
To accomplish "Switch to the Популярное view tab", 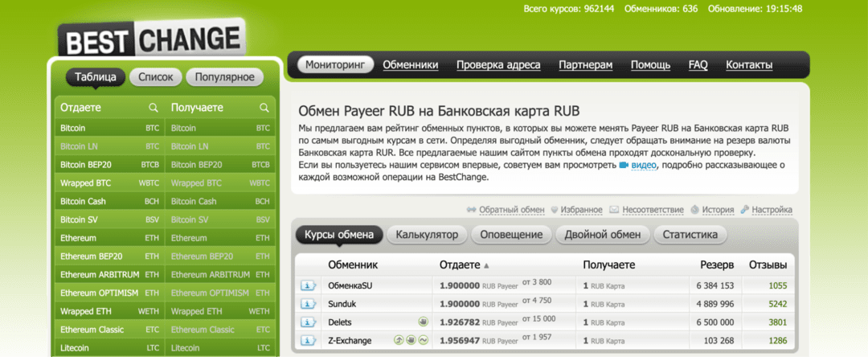I will 225,77.
